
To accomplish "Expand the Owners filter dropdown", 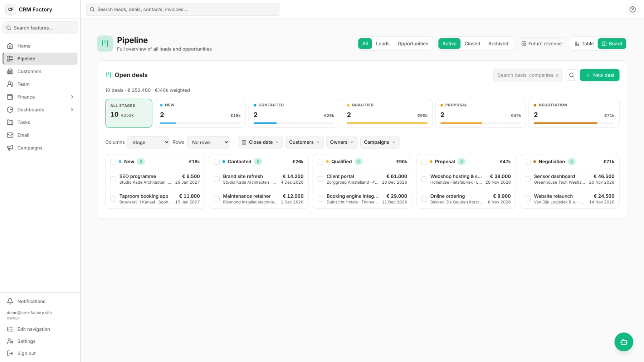I will coord(342,142).
